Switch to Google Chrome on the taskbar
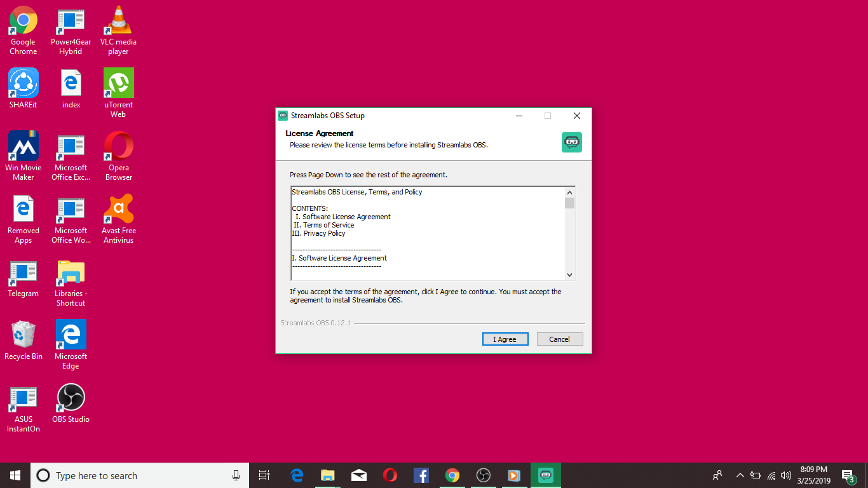 click(452, 475)
